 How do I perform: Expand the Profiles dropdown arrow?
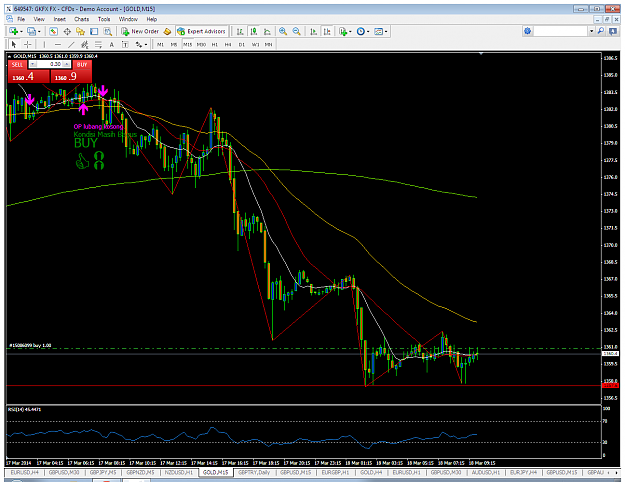point(39,31)
